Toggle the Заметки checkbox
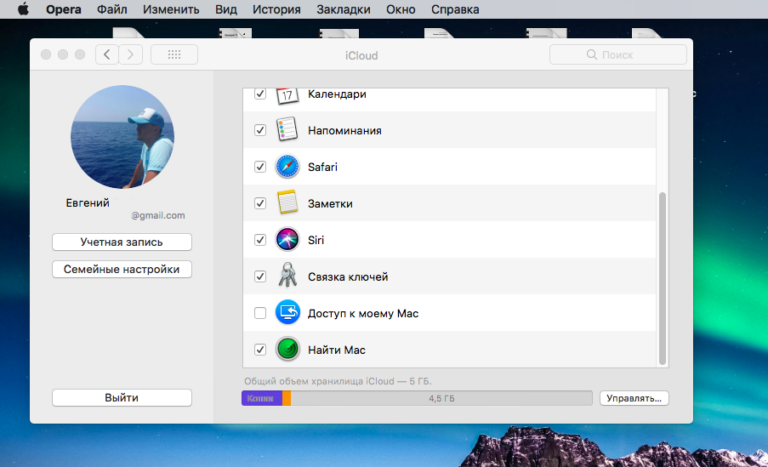 [x=260, y=203]
